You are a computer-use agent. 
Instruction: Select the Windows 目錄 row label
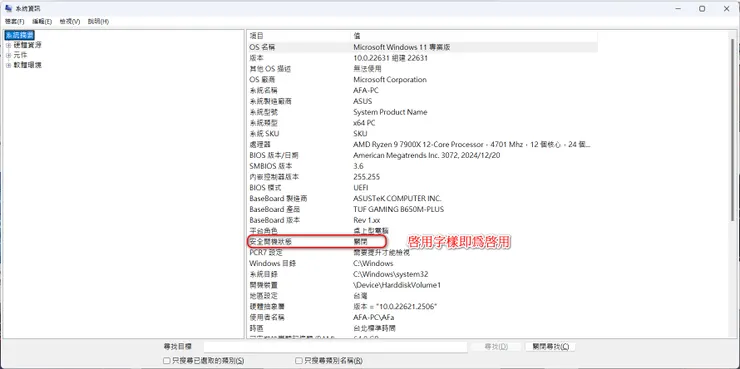click(x=273, y=263)
